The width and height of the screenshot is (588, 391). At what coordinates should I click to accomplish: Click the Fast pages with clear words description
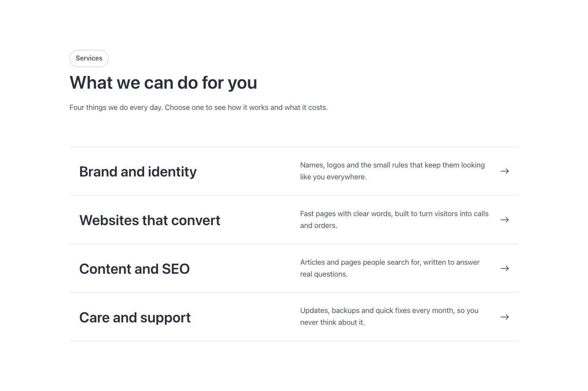pos(394,220)
